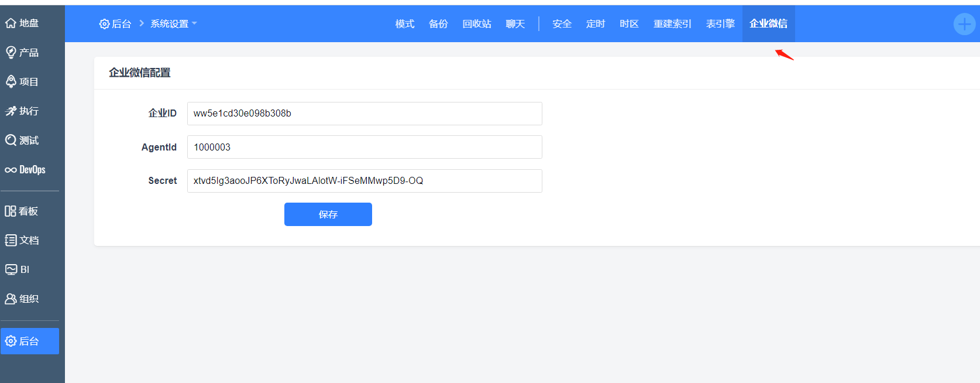Click into the Secret input field
980x383 pixels.
pos(365,181)
